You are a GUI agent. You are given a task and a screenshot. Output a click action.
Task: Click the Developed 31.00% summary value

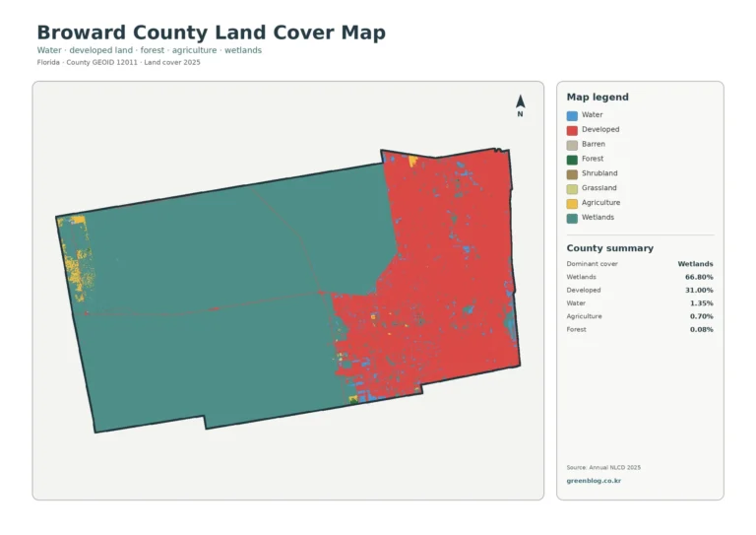coord(699,290)
